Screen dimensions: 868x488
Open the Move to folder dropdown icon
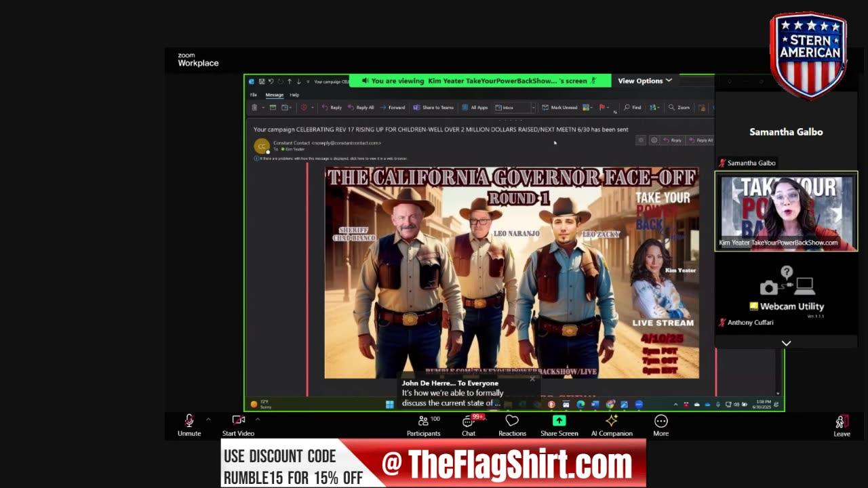(x=286, y=107)
